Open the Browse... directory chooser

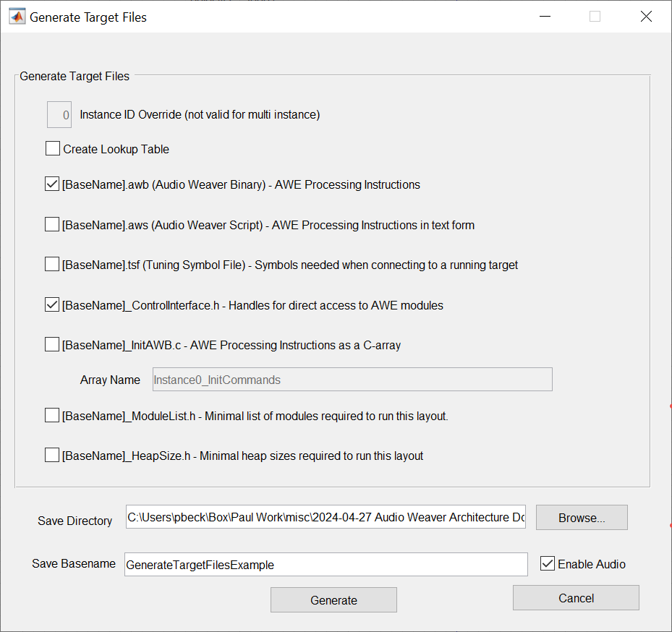tap(582, 518)
